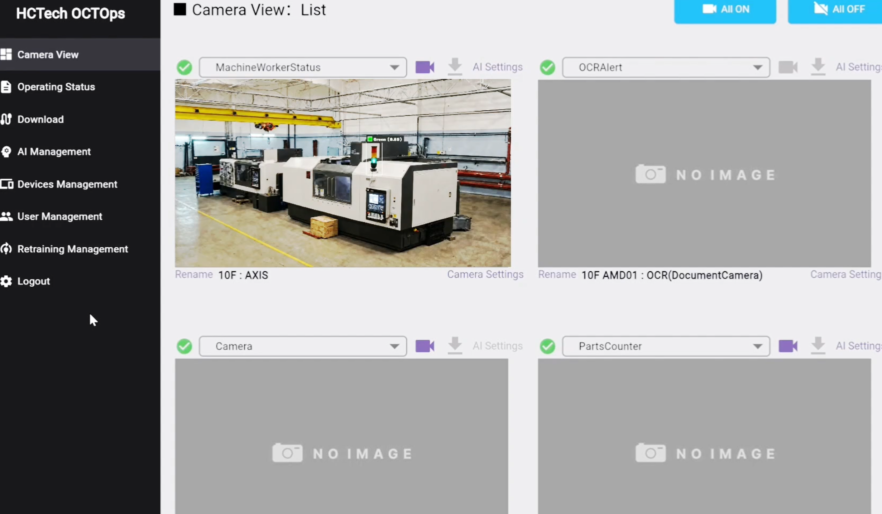This screenshot has width=882, height=514.
Task: Toggle the video camera icon beside Camera dropdown
Action: [x=425, y=346]
